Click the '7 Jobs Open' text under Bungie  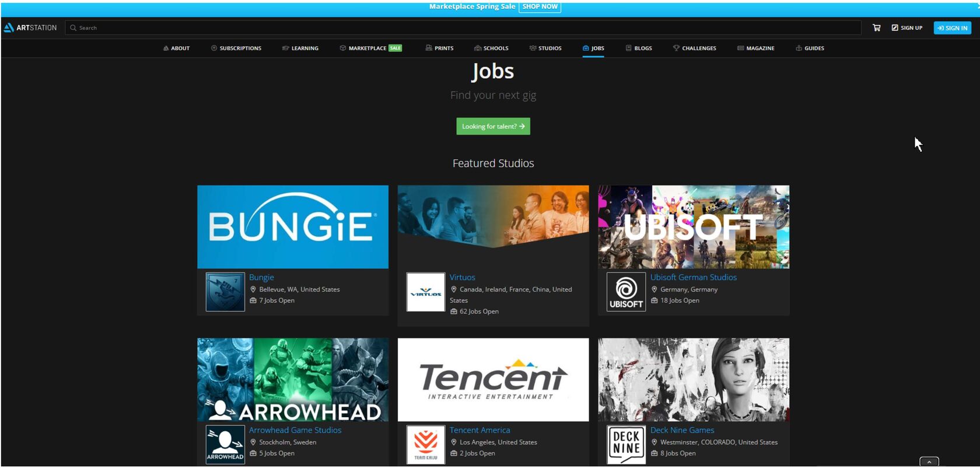pos(276,301)
